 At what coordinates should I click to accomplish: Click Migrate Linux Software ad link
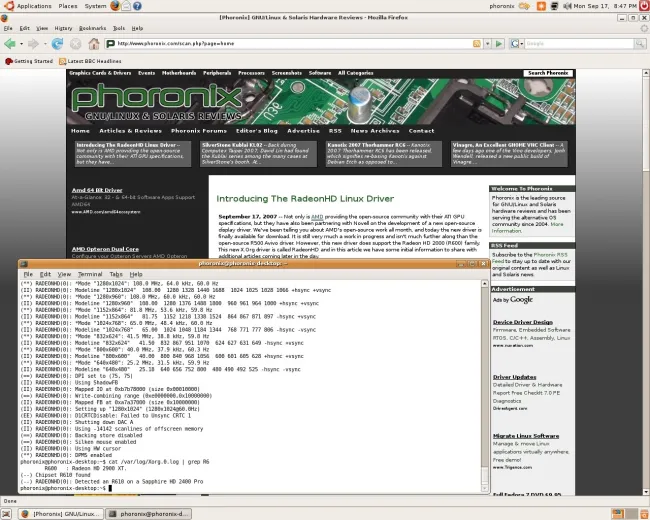(526, 436)
